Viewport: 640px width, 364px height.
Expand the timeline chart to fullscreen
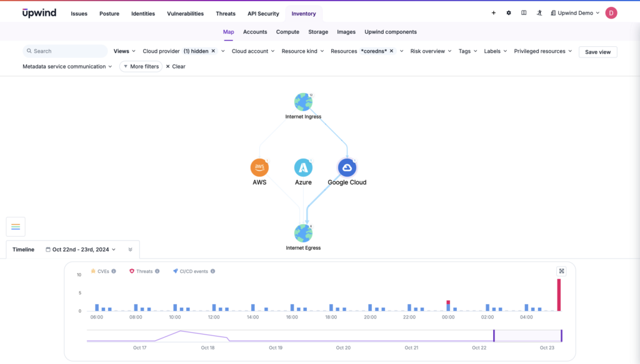(x=561, y=271)
